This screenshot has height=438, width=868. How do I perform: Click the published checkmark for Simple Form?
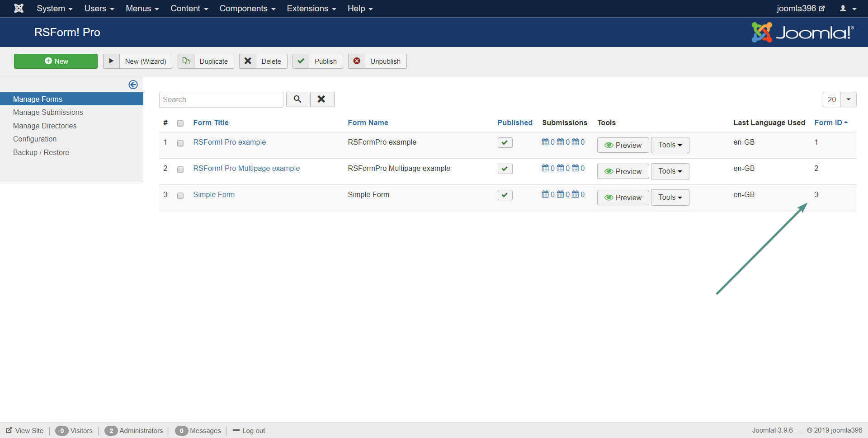(x=505, y=195)
